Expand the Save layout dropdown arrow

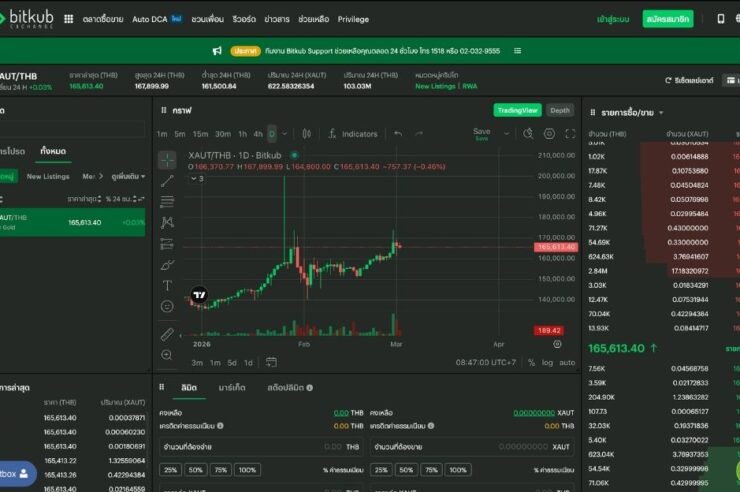pos(506,134)
